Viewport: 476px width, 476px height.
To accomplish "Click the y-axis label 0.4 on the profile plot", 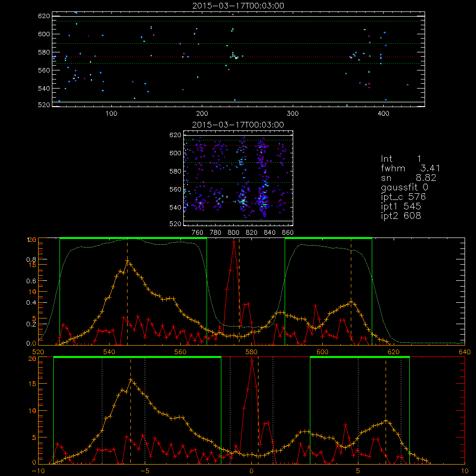I will point(31,303).
